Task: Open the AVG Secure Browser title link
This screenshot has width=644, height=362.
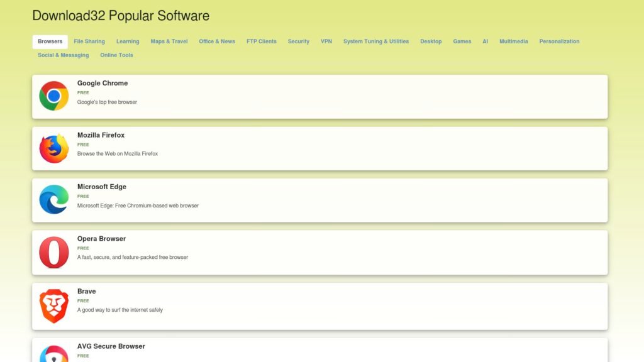Action: [111, 346]
